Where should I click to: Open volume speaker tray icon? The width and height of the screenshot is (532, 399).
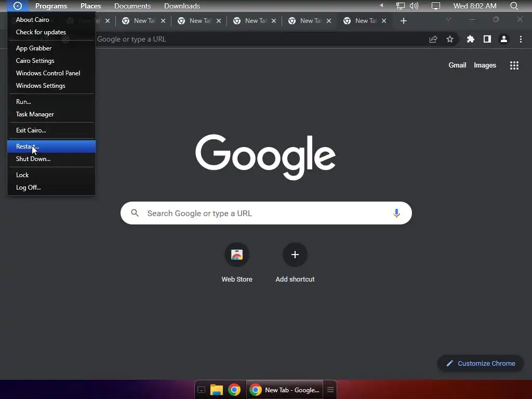click(414, 6)
